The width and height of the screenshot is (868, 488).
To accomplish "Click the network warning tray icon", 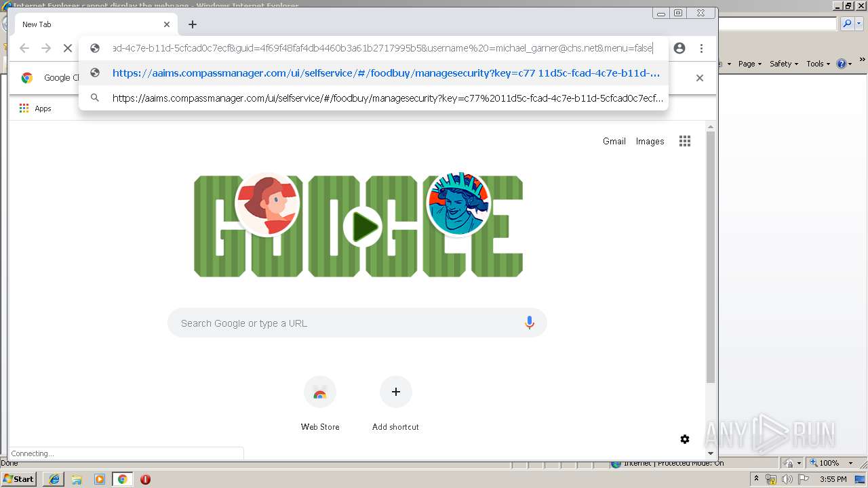I will [x=771, y=479].
